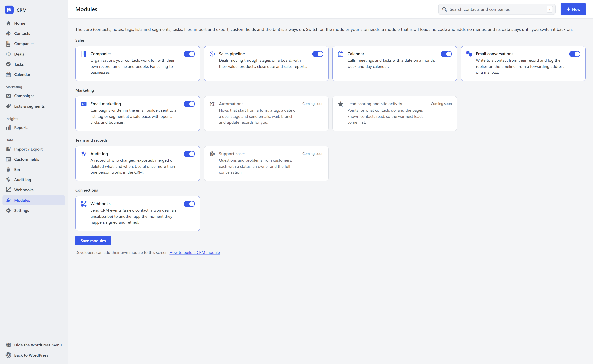Click the Automations shuffle icon

(212, 104)
